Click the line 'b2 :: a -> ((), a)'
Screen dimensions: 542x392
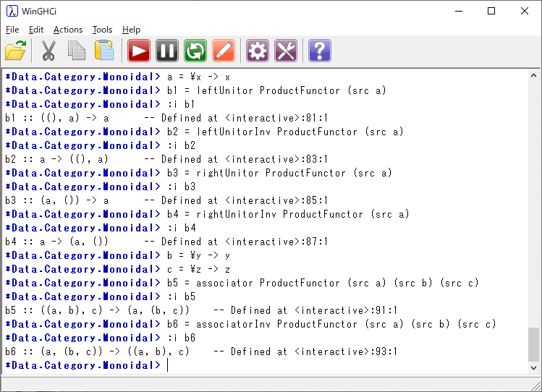coord(57,159)
